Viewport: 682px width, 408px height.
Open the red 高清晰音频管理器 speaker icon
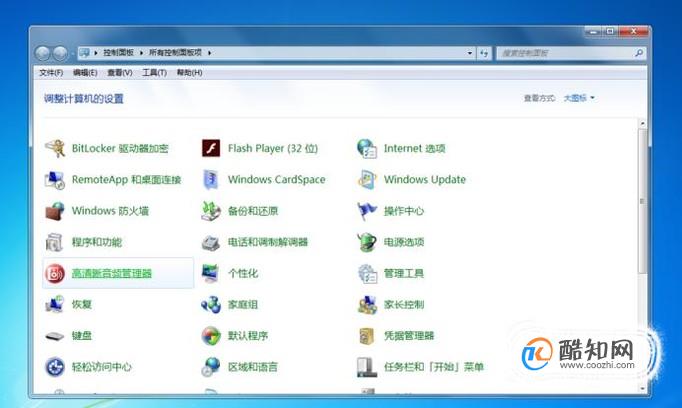pos(55,274)
